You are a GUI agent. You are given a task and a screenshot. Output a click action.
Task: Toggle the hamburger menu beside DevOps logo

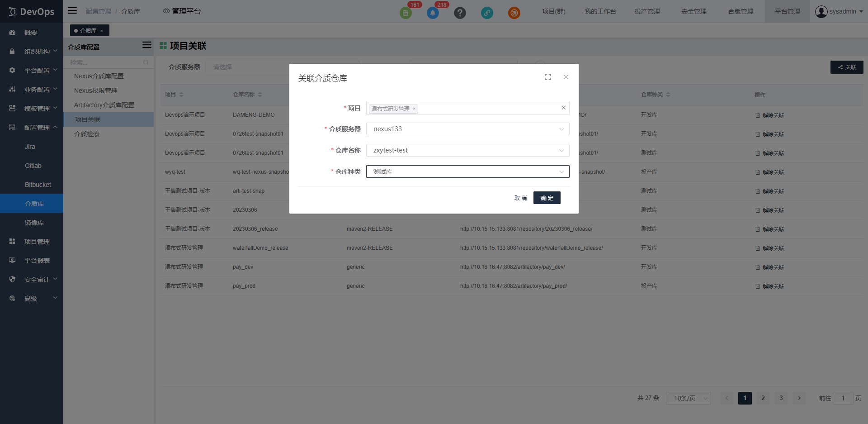(x=72, y=11)
